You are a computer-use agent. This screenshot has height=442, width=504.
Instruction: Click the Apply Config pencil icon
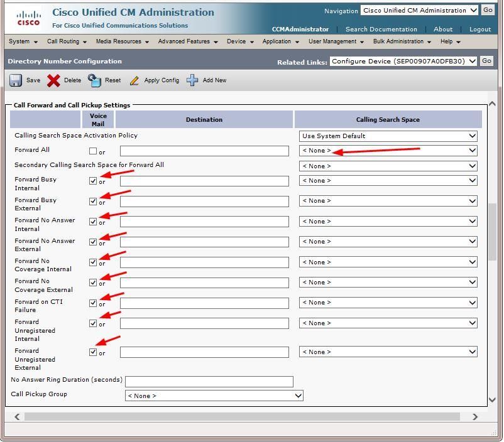(134, 80)
